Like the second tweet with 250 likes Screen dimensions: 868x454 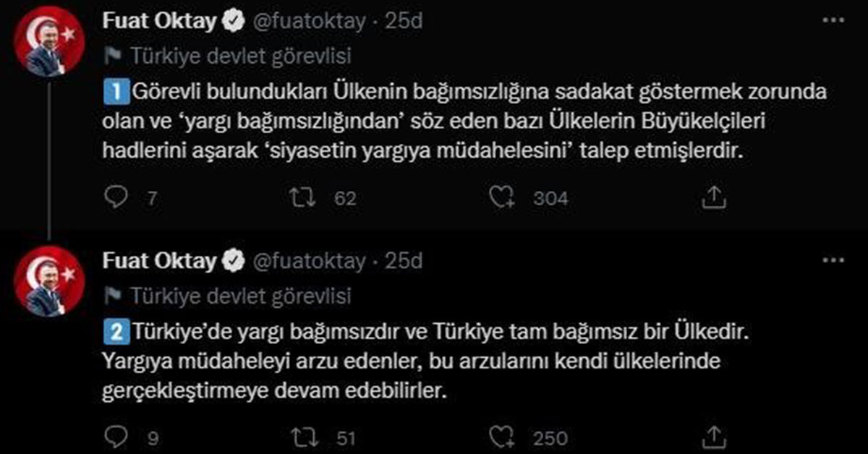(502, 437)
